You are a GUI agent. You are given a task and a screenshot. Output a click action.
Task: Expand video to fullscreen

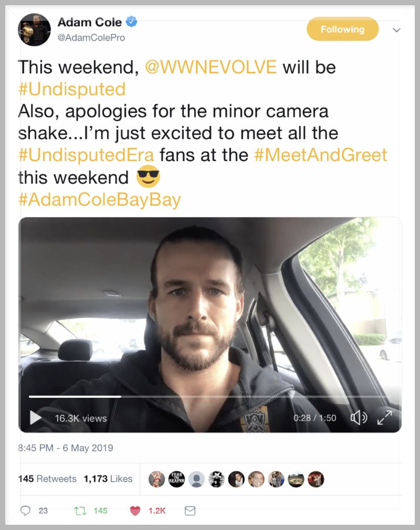pos(385,418)
